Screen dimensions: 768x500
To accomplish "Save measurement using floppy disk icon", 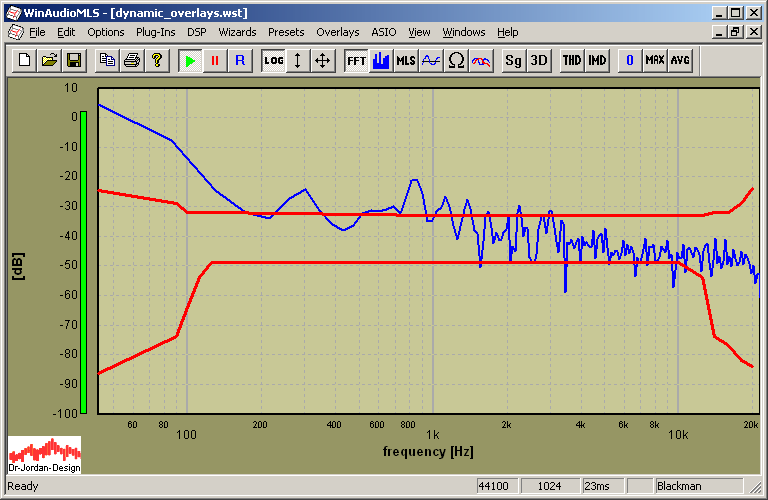I will [x=73, y=60].
